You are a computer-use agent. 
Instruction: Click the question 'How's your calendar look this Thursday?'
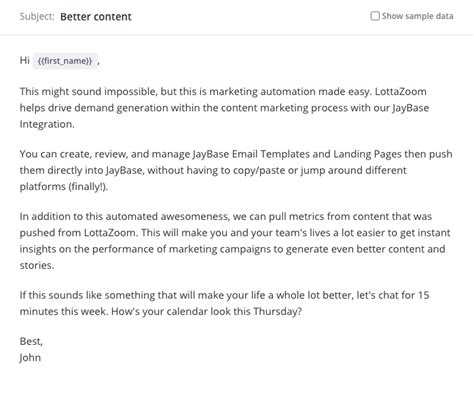coord(206,311)
